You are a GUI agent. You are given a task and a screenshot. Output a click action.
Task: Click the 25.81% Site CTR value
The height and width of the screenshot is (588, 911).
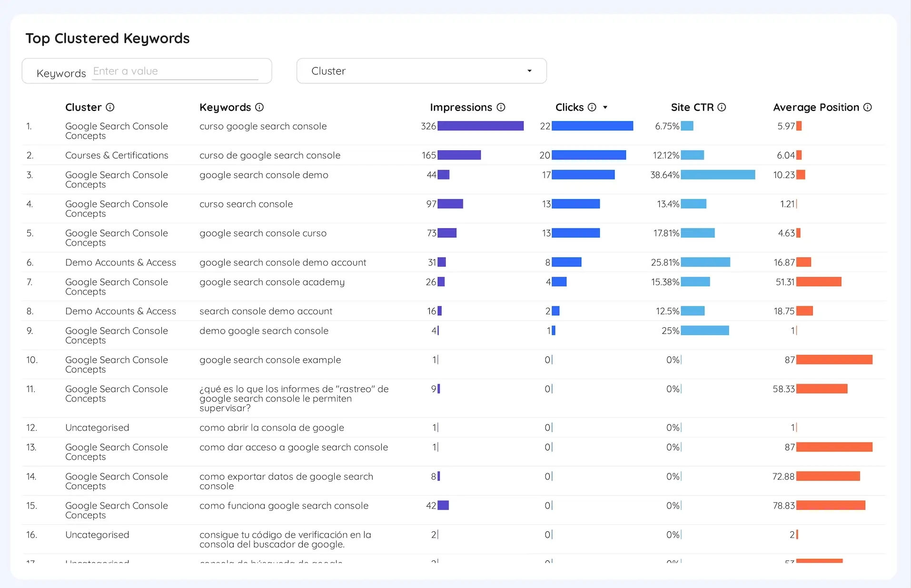[665, 263]
